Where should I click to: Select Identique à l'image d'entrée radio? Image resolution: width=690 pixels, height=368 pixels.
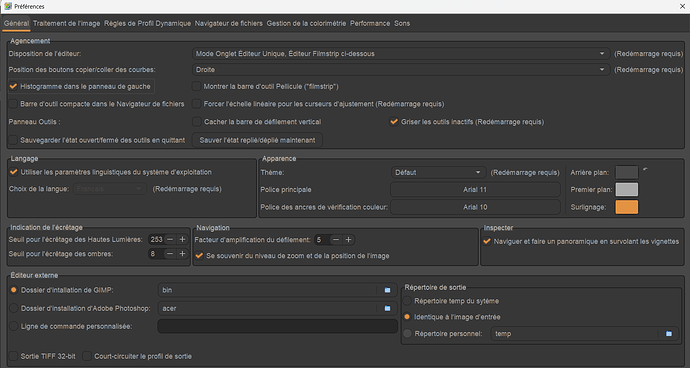407,317
